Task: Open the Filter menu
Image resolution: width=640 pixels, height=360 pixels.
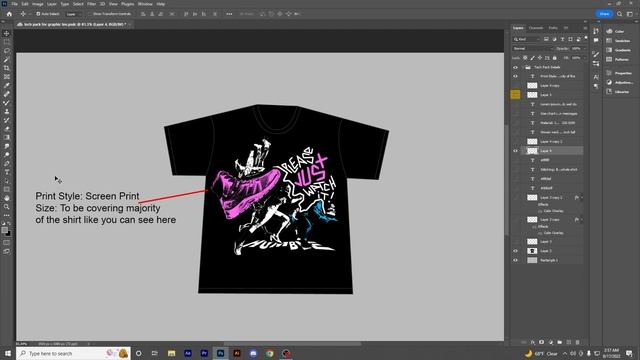Action: pyautogui.click(x=91, y=4)
